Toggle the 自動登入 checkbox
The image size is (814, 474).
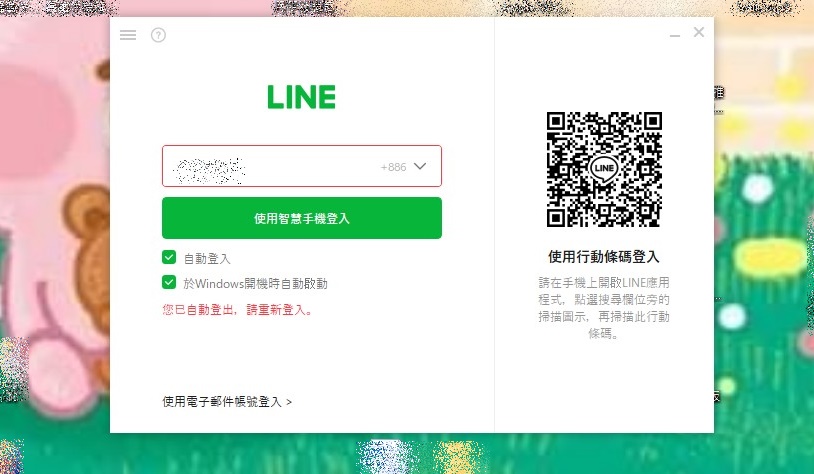coord(169,257)
